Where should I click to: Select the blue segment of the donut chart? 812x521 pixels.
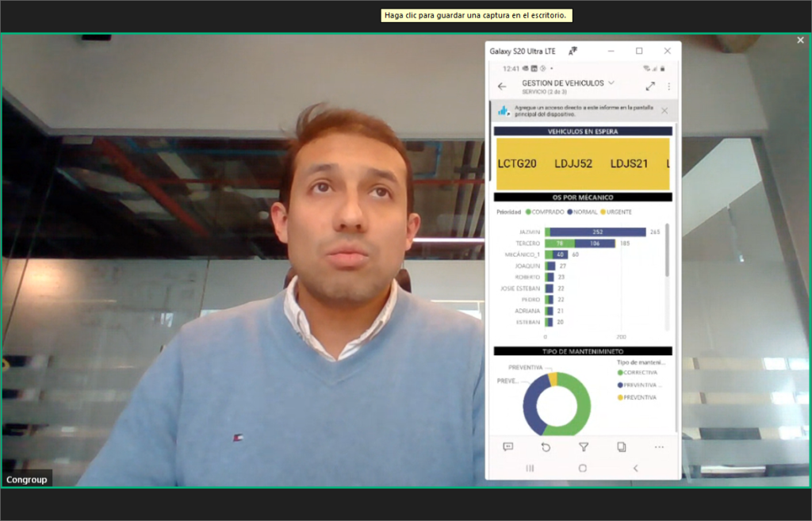(532, 404)
